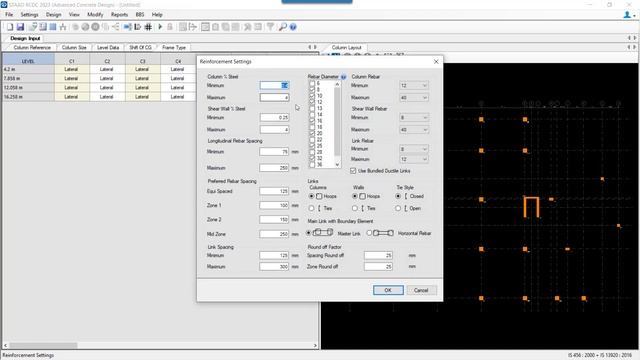Click the funnel filter toolbar icon
Image resolution: width=640 pixels, height=360 pixels.
point(270,27)
